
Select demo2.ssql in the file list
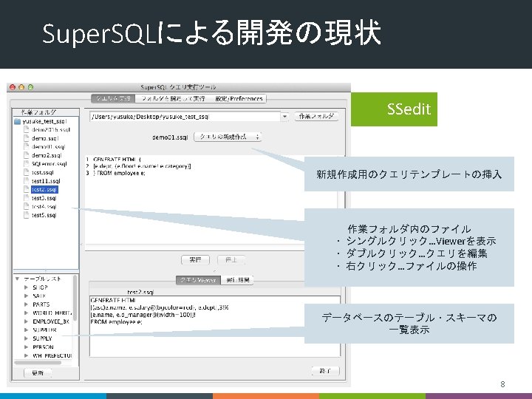(x=47, y=155)
